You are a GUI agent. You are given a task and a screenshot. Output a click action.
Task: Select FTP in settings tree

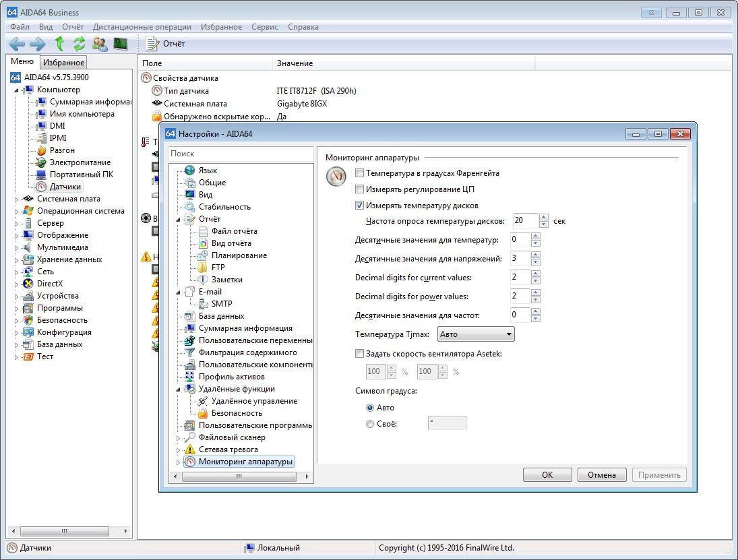tap(218, 268)
